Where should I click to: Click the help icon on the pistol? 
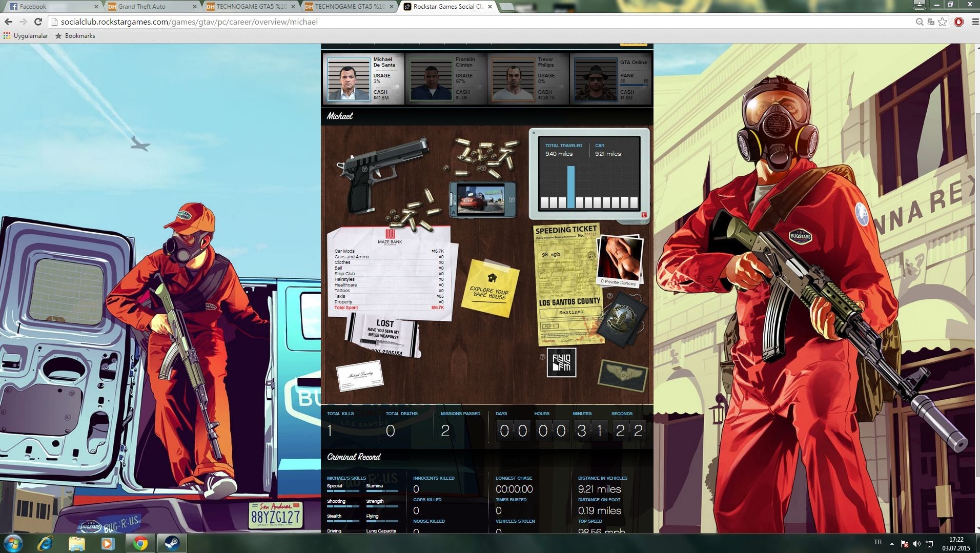tap(364, 169)
